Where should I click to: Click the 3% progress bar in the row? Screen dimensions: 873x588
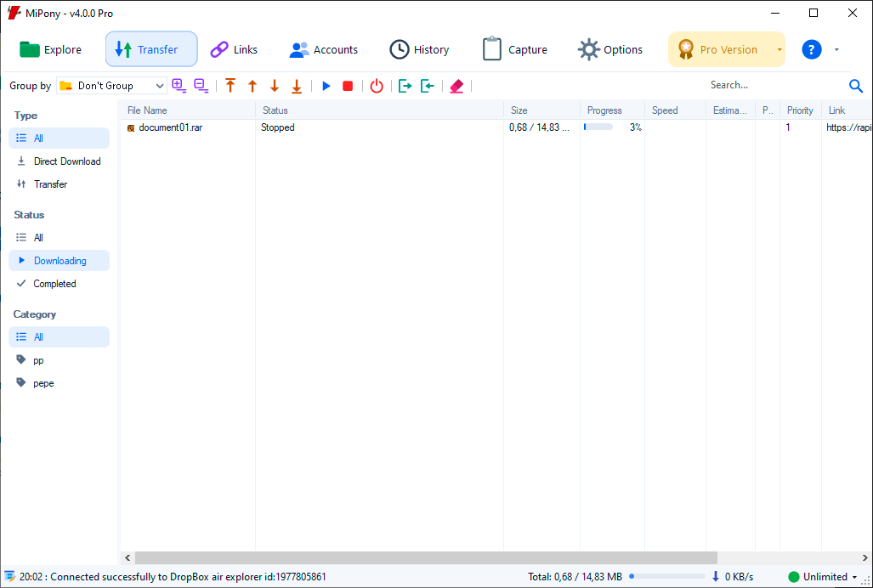(598, 127)
